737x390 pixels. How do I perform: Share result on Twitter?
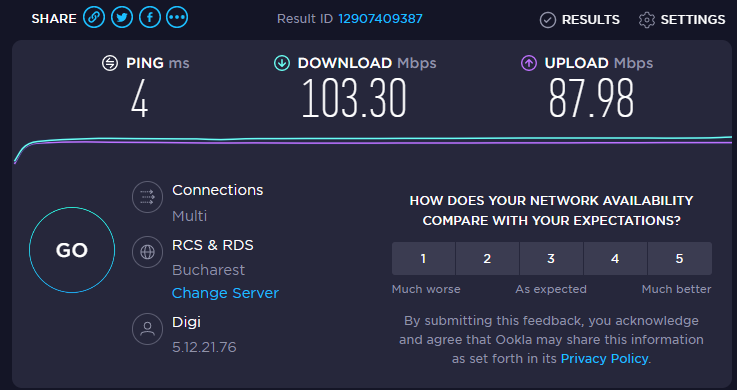pos(122,18)
